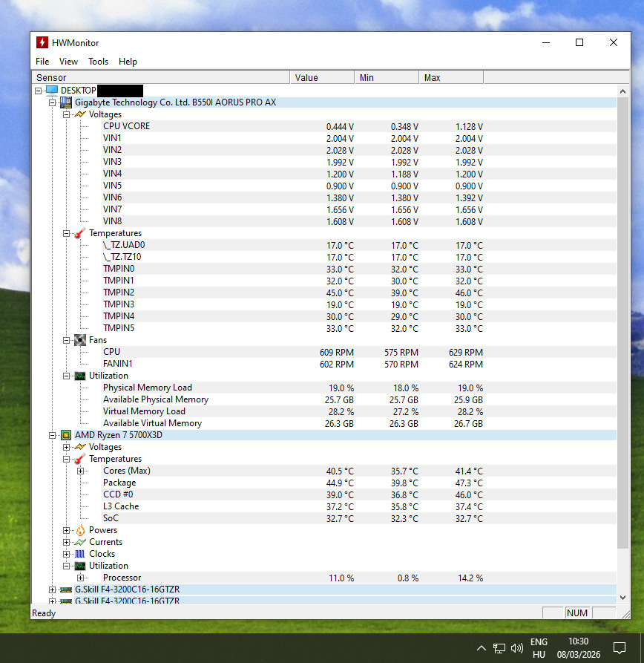Collapse the AMD Ryzen 7 5700X3D node
This screenshot has height=663, width=644.
[x=53, y=435]
